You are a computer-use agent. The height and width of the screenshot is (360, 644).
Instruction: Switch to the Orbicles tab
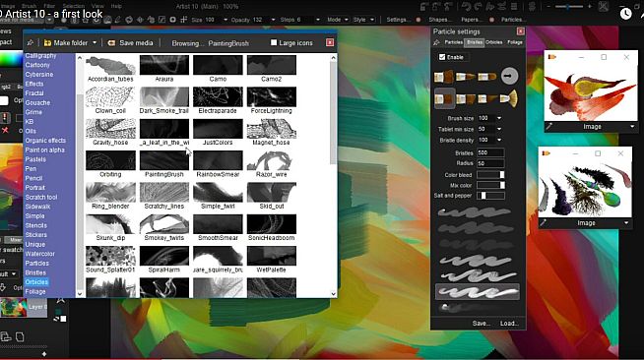pyautogui.click(x=494, y=42)
